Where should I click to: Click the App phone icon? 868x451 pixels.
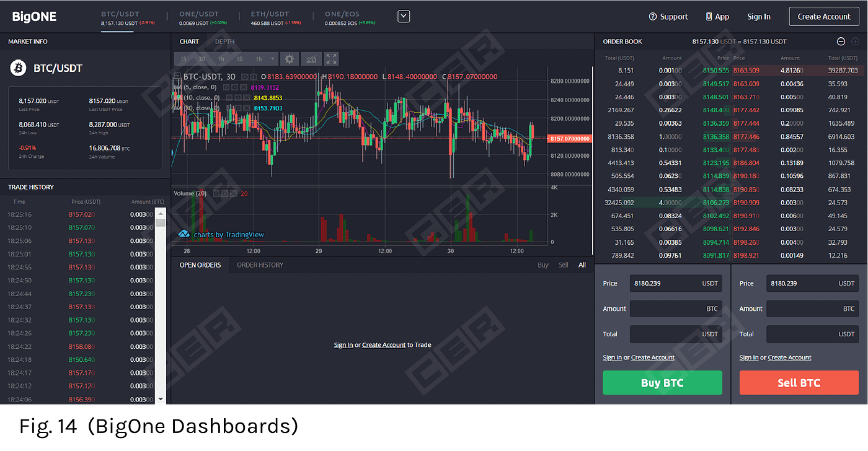coord(709,17)
